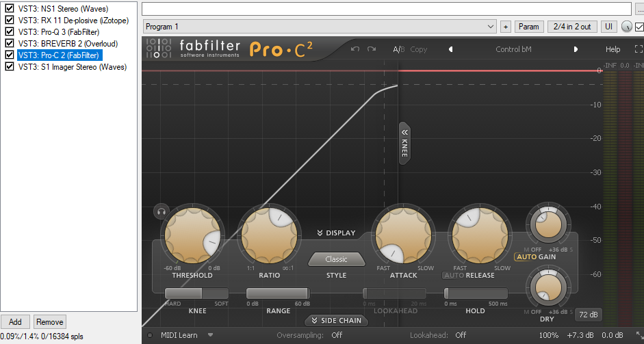Image resolution: width=644 pixels, height=344 pixels.
Task: Select VST3: S1 Imager Stereo (Waves) entry
Action: coord(73,67)
